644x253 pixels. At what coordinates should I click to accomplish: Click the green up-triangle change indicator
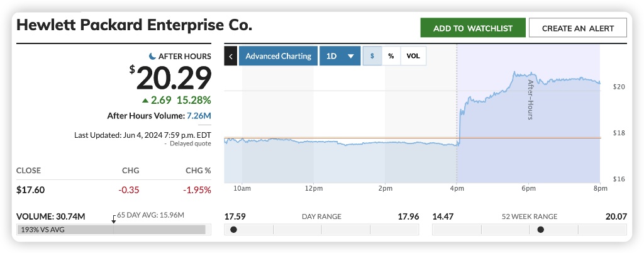click(x=145, y=100)
